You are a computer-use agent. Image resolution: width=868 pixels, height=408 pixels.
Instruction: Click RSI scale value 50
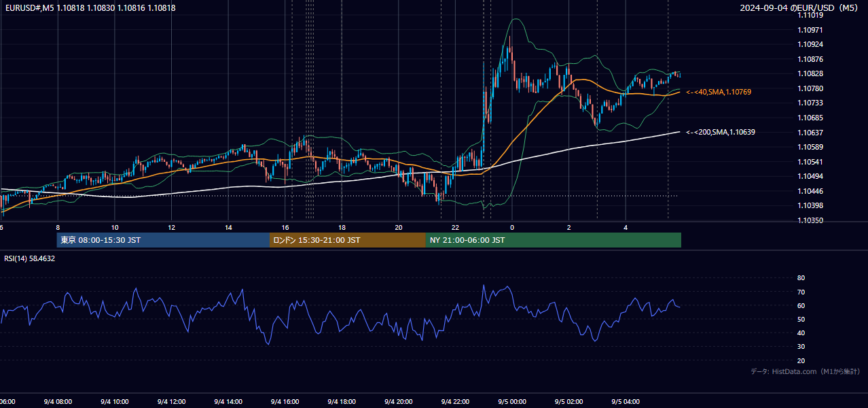[801, 319]
